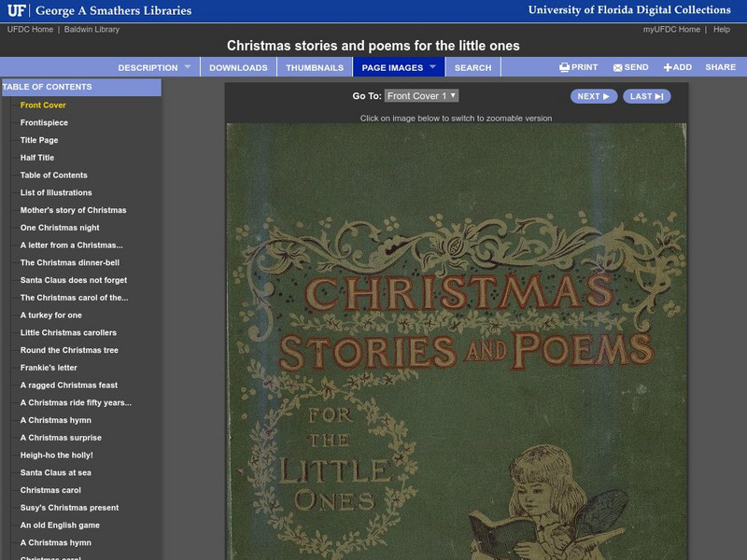Expand the DESCRIPTION menu arrow
Image resolution: width=747 pixels, height=560 pixels.
point(188,66)
